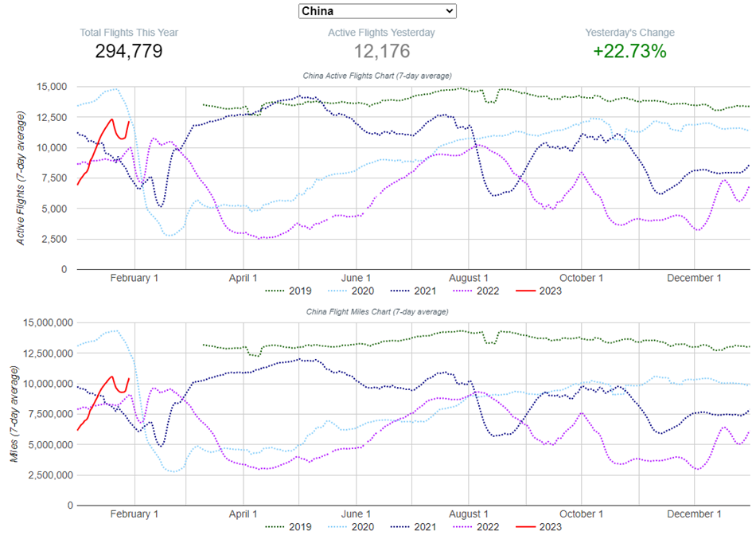Viewport: 756px width, 539px height.
Task: Click the China Active Flights Chart title
Action: [x=377, y=76]
